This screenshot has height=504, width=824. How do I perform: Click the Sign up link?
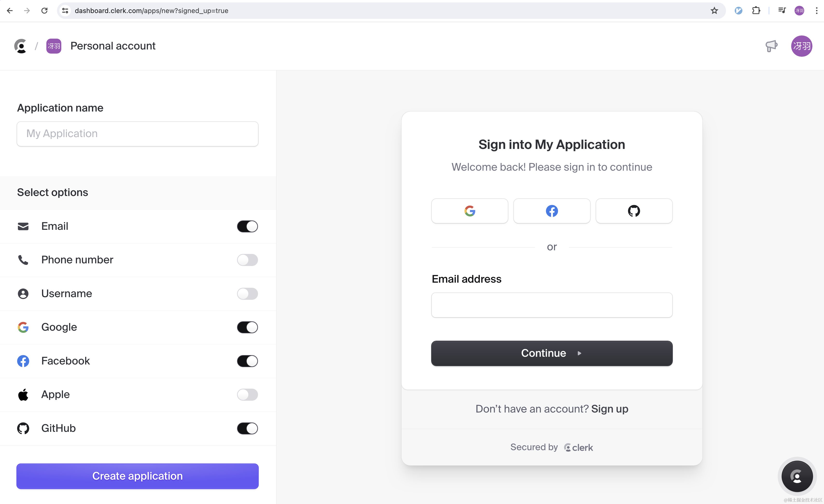point(609,409)
